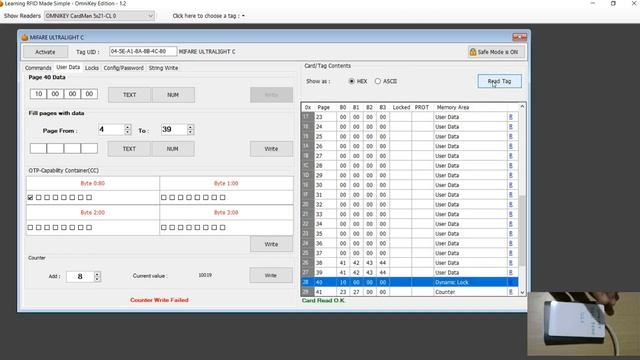Click the row icon for page 23
Image resolution: width=640 pixels, height=360 pixels.
click(x=511, y=117)
